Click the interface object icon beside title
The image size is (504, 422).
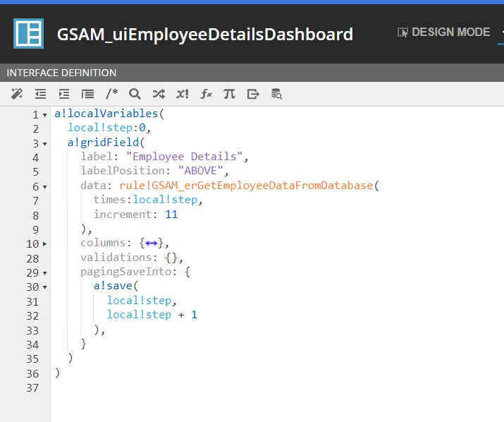coord(28,33)
